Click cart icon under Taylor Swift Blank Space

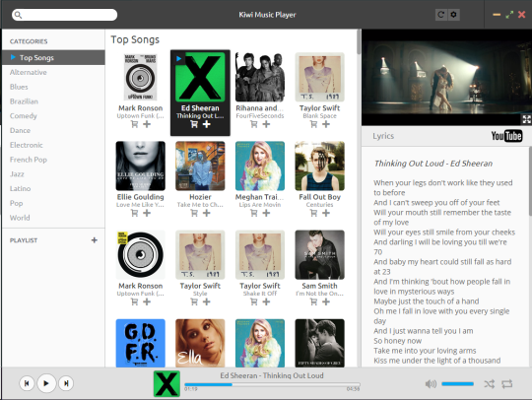tap(314, 124)
